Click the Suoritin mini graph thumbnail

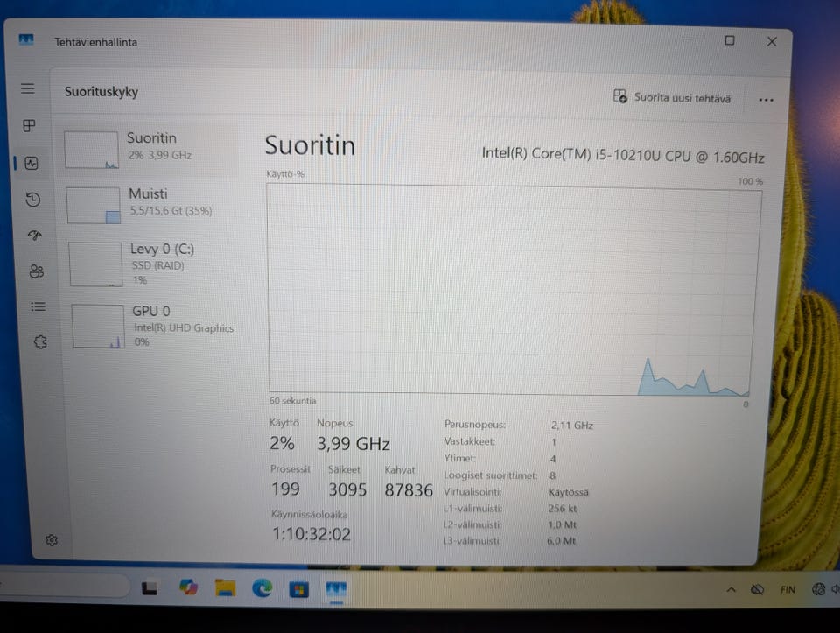(91, 150)
